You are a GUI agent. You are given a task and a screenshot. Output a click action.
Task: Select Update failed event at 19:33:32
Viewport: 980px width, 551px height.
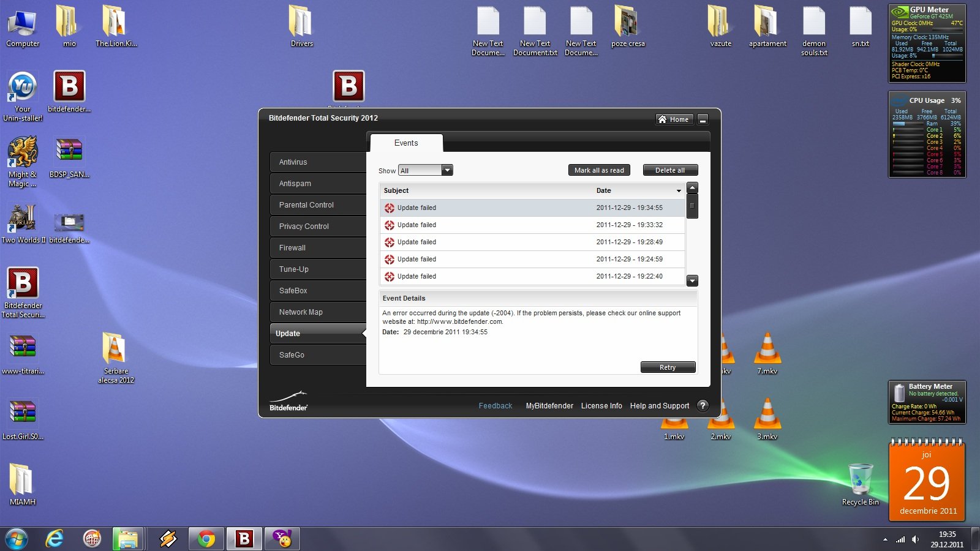click(532, 225)
